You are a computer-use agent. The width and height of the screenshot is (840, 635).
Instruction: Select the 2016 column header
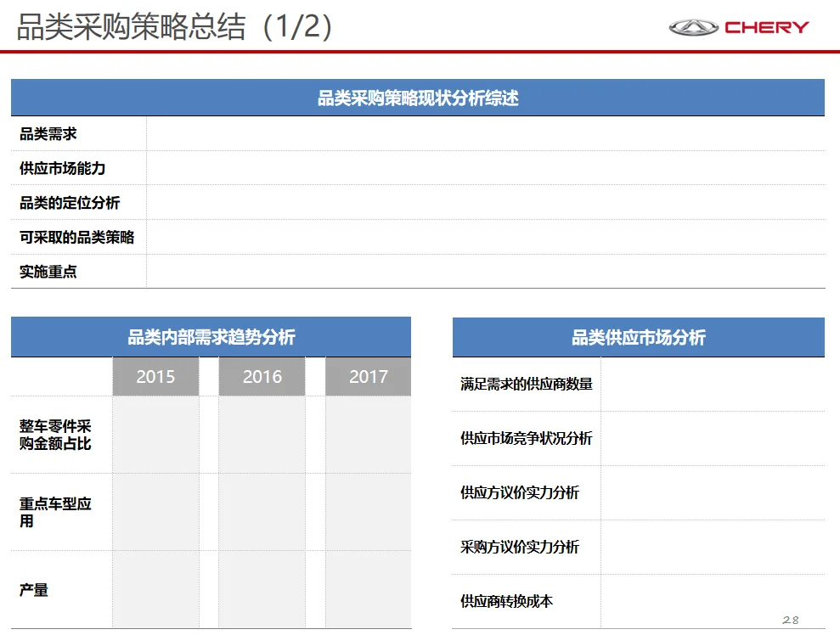tap(261, 376)
